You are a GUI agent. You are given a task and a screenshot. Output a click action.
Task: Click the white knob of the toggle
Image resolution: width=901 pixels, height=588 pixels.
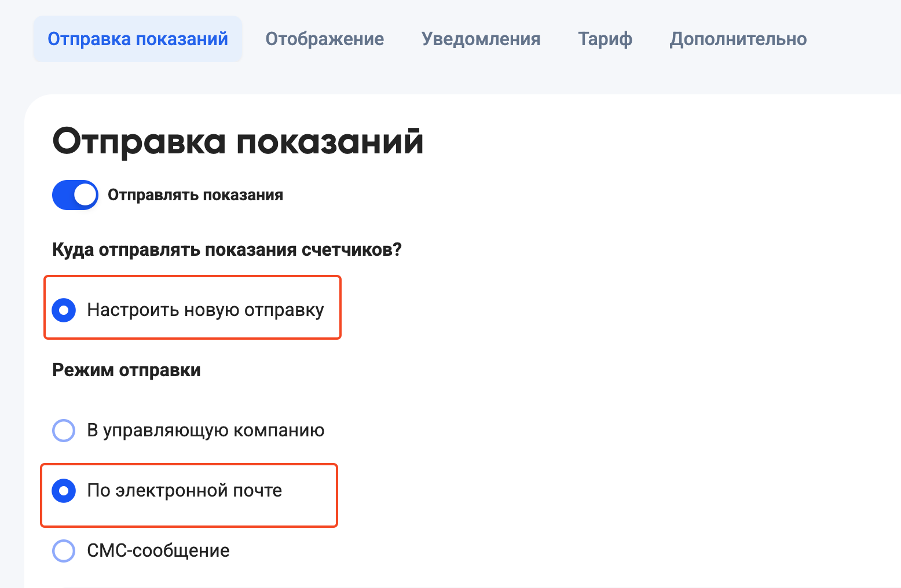pyautogui.click(x=85, y=195)
